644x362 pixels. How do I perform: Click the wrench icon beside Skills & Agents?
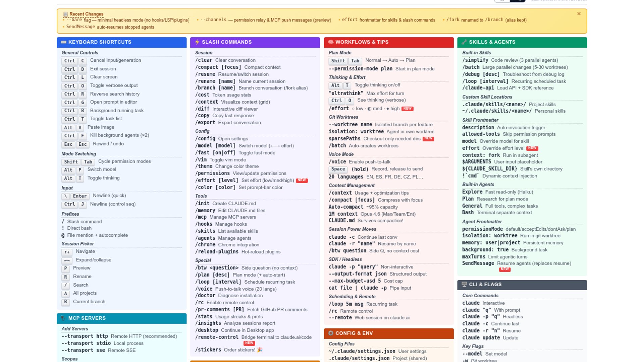tap(464, 42)
